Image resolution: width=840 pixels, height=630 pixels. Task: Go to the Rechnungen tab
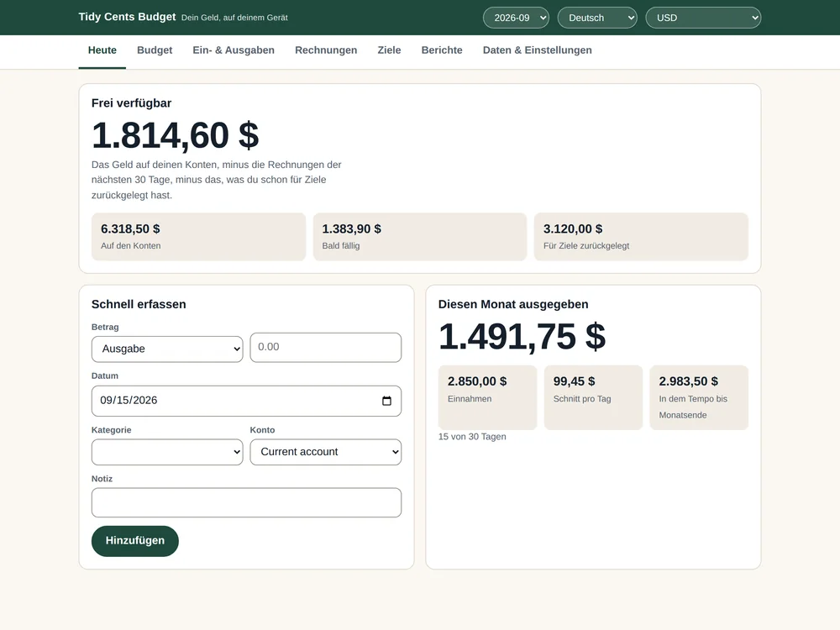[326, 50]
